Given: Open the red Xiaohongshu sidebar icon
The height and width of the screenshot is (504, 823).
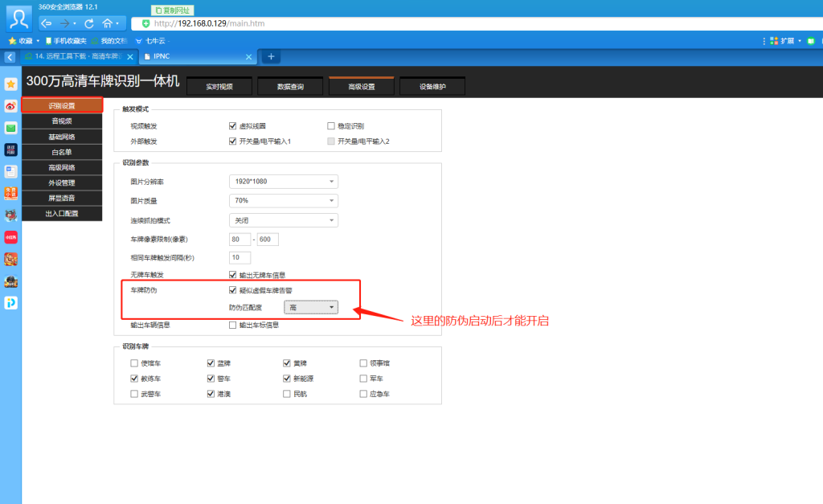Looking at the screenshot, I should (11, 237).
